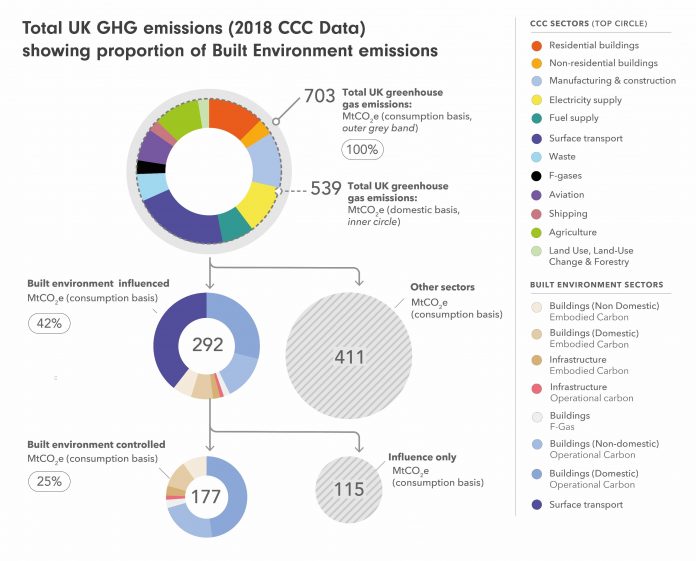Screen dimensions: 696x561
Task: Click the 539 domestic basis emissions figure
Action: 322,189
